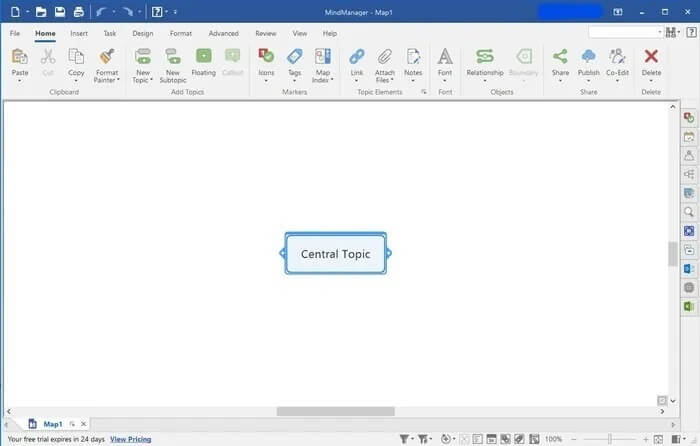Click the Open folder icon in title bar
700x446 pixels.
pos(41,12)
